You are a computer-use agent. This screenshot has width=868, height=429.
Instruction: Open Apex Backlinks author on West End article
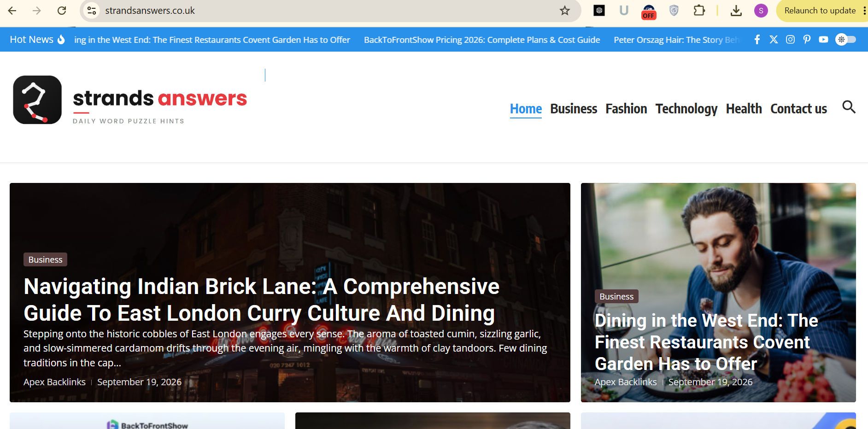(626, 382)
